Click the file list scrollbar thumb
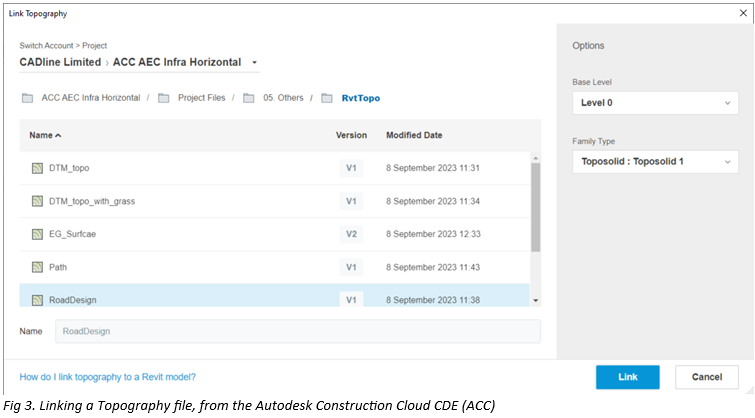 point(535,207)
